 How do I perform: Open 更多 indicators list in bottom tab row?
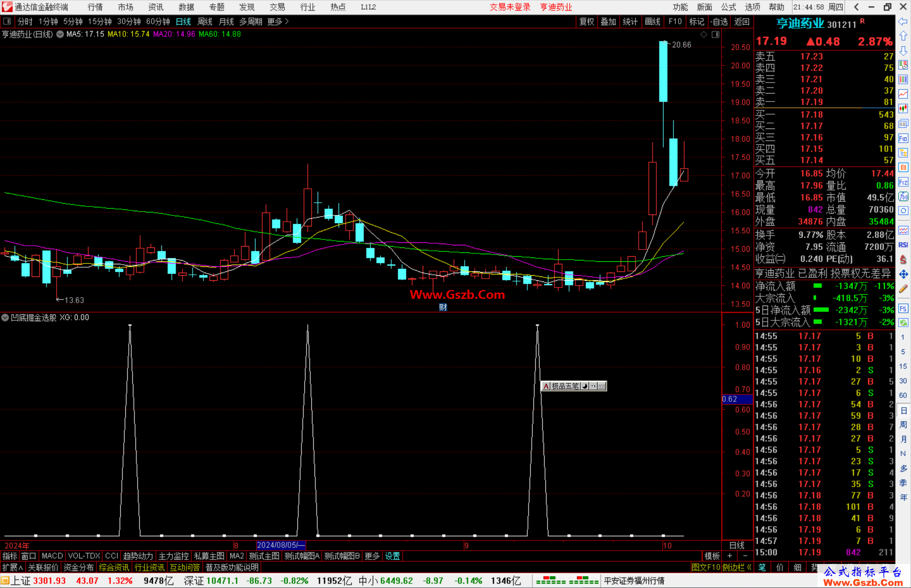[372, 556]
